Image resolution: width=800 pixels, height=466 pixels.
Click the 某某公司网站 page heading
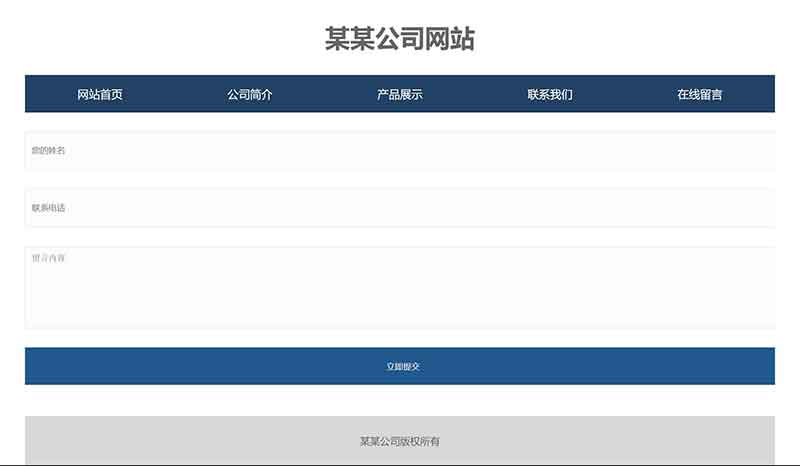coord(400,39)
